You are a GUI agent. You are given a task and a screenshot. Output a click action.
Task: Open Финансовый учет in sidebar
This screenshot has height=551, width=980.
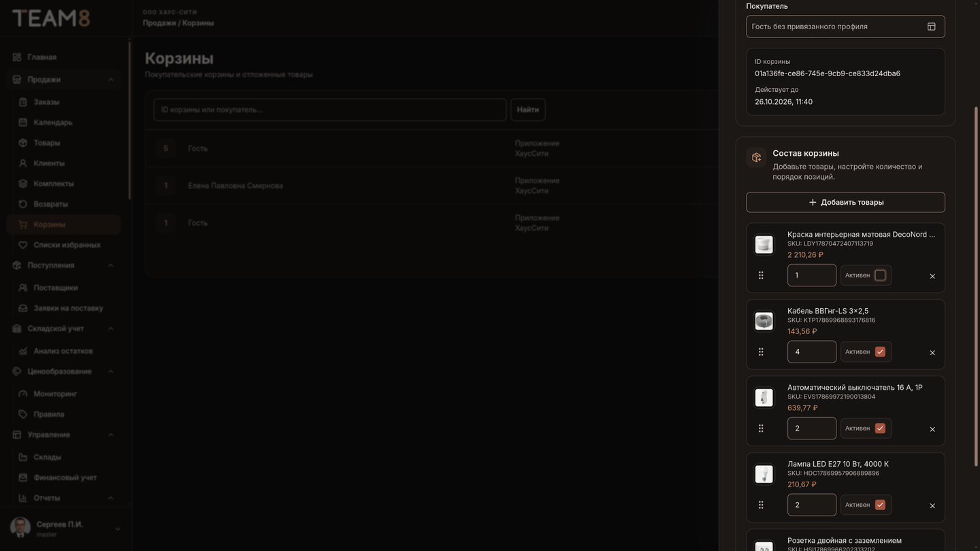[65, 478]
